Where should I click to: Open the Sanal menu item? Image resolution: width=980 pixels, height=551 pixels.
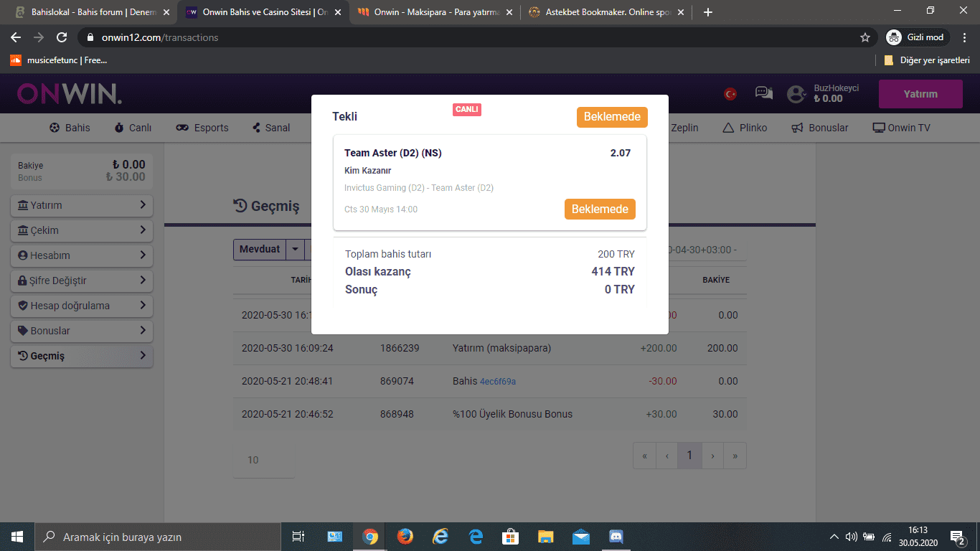tap(271, 128)
